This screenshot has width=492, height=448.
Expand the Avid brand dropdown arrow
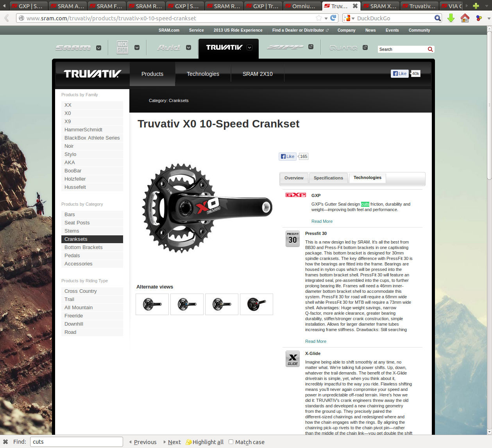coord(188,48)
